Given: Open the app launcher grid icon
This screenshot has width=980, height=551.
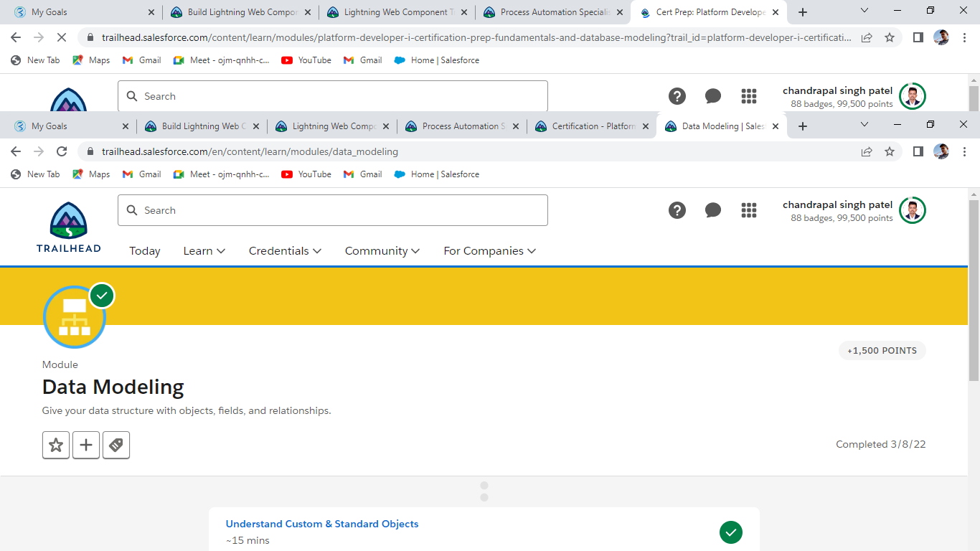Looking at the screenshot, I should 749,210.
